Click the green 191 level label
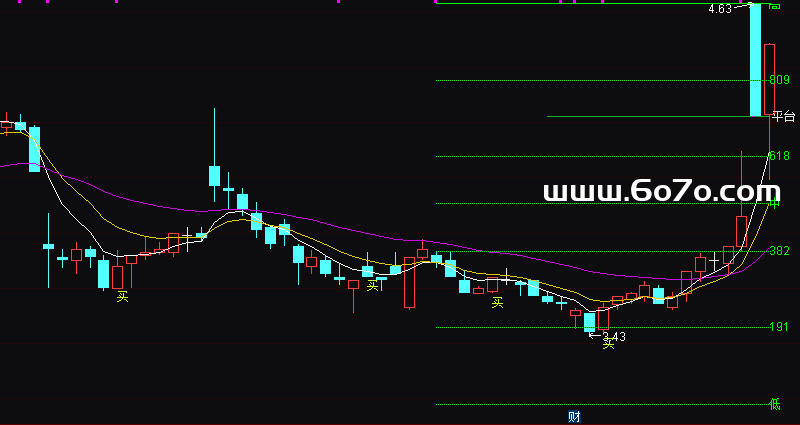The height and width of the screenshot is (425, 800). (779, 327)
